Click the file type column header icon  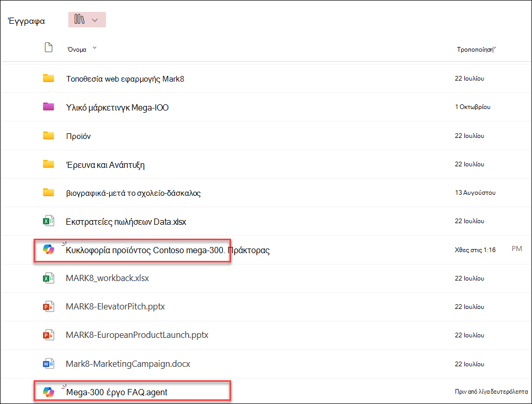click(x=49, y=48)
